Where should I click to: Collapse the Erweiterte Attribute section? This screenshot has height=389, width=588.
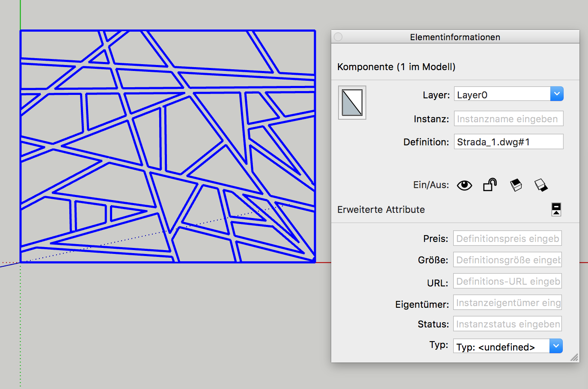point(556,209)
